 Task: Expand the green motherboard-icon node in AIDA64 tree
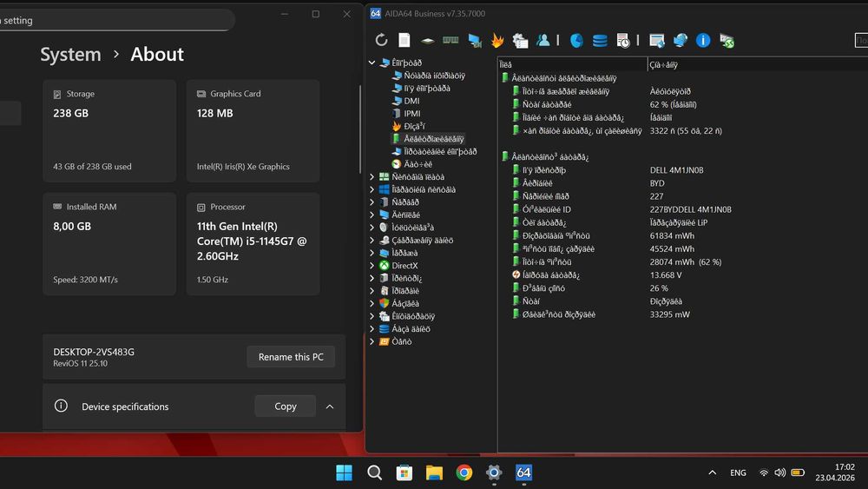372,176
